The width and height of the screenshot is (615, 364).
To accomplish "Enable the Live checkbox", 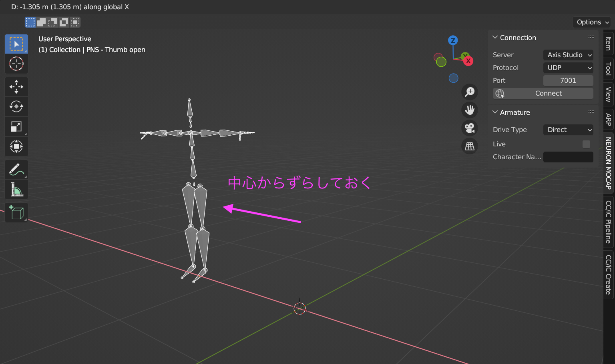I will tap(586, 144).
